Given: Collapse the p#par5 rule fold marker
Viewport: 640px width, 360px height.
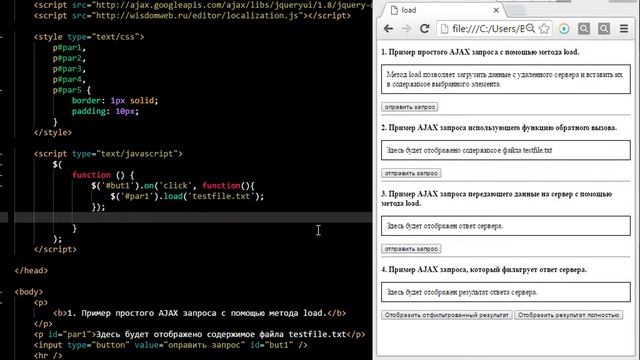Looking at the screenshot, I should pyautogui.click(x=2, y=90).
